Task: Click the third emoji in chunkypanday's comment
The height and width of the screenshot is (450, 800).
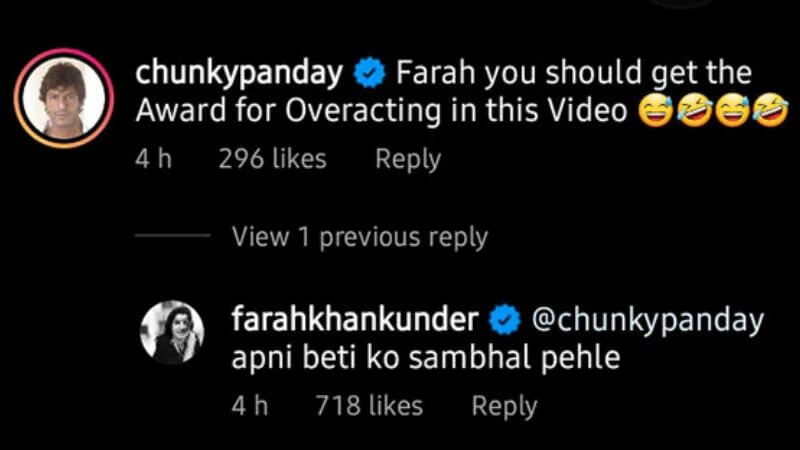Action: (x=732, y=112)
